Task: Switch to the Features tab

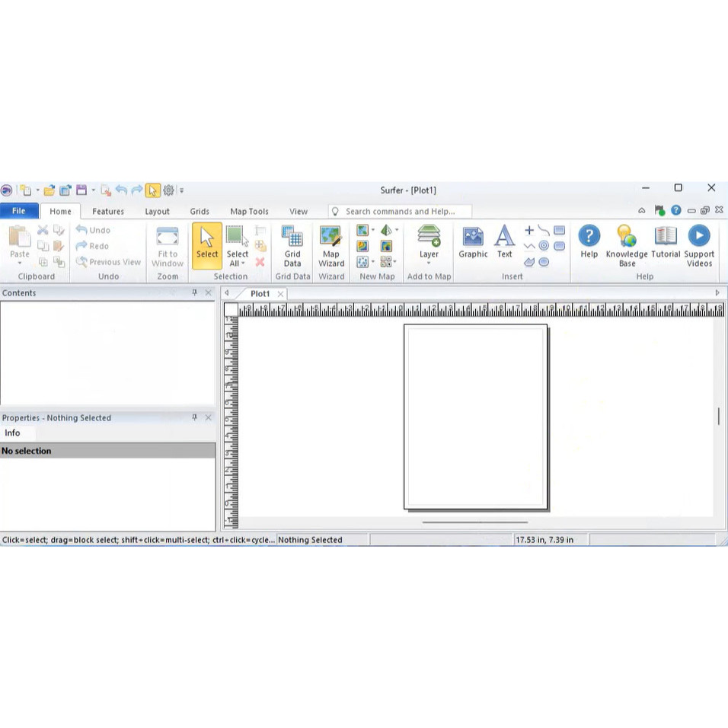Action: [107, 211]
